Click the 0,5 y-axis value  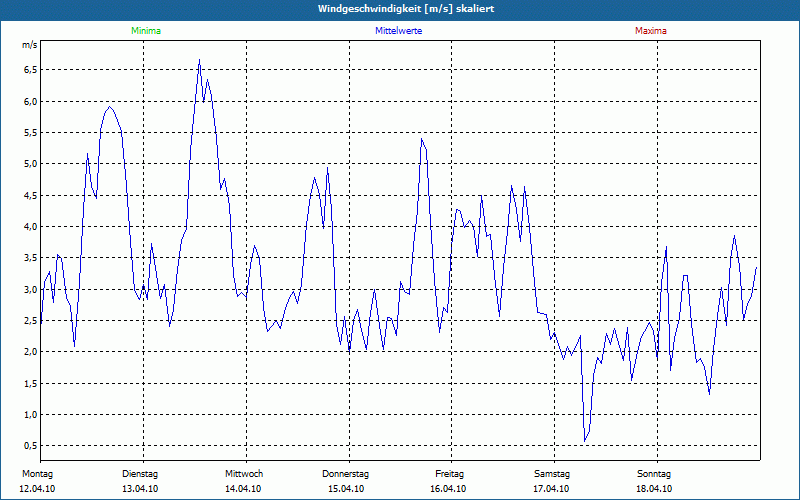(30, 445)
